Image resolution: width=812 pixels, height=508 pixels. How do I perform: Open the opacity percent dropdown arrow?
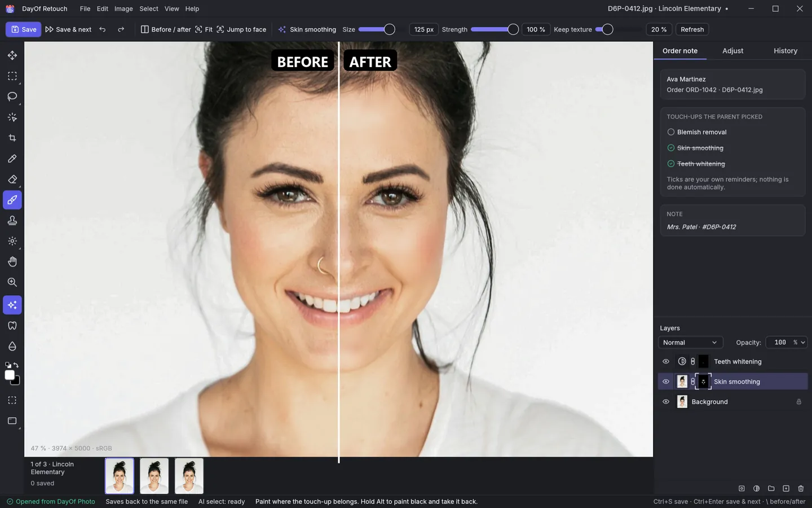(803, 343)
